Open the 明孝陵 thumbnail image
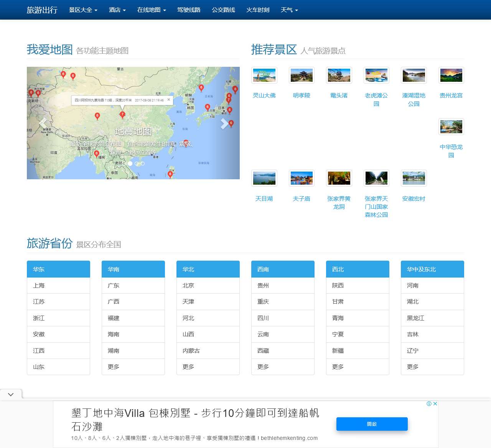491x448 pixels. pos(302,75)
